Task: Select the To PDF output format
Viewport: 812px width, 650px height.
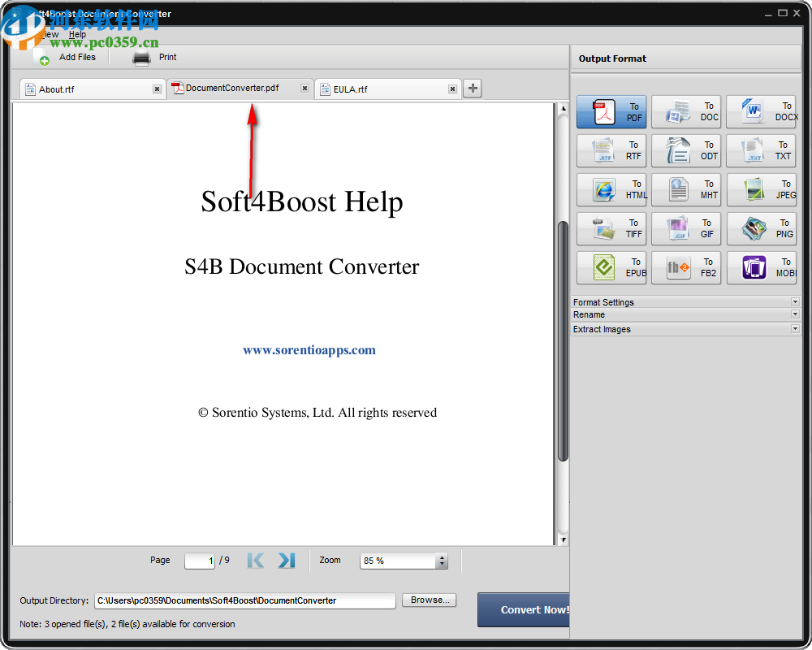Action: [611, 111]
